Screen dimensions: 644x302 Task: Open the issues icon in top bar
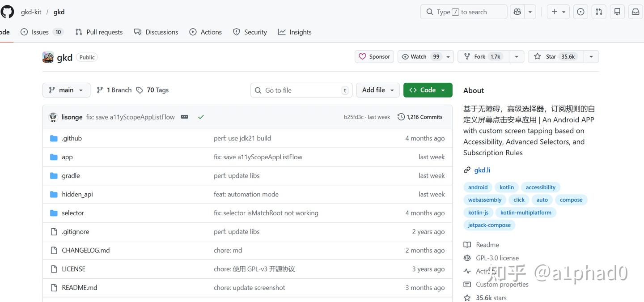pos(580,12)
